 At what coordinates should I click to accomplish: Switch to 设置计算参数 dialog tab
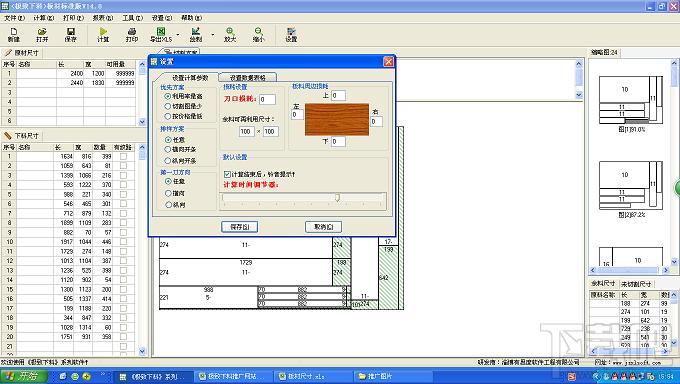pyautogui.click(x=190, y=78)
